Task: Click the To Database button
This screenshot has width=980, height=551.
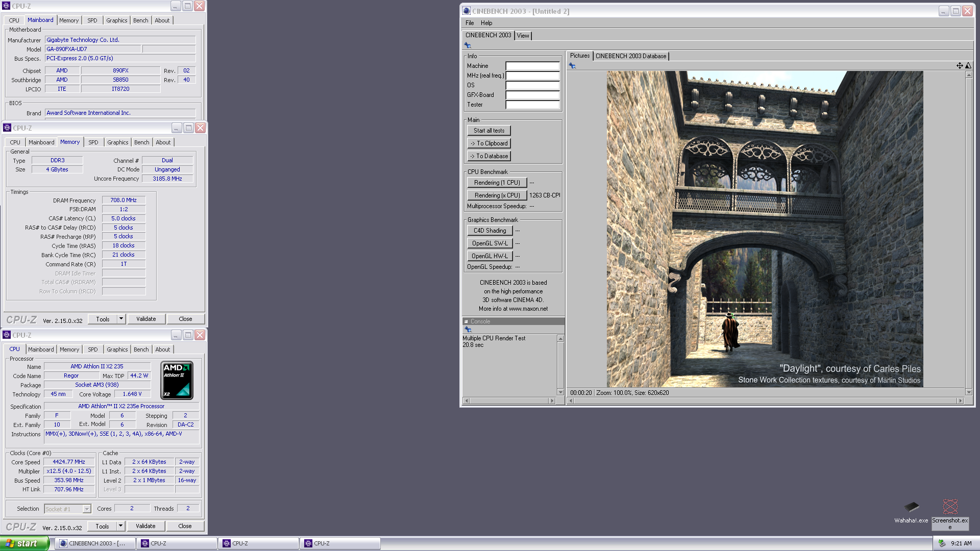Action: [x=488, y=156]
